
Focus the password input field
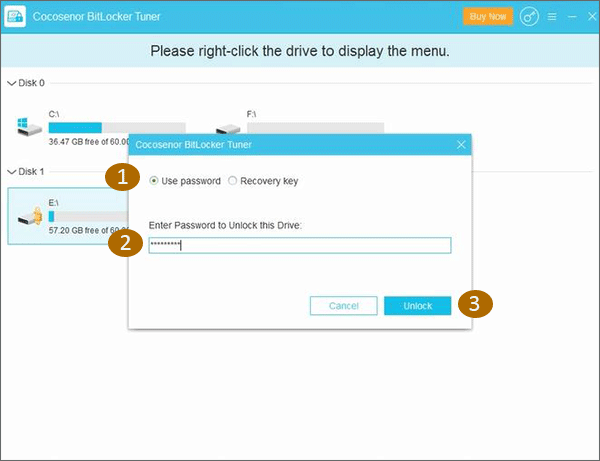(300, 246)
